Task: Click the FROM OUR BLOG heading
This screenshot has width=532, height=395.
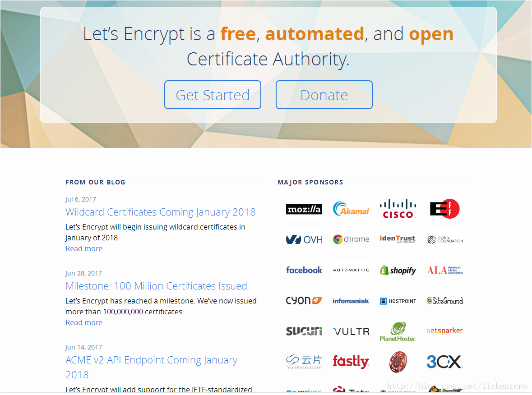Action: 95,182
